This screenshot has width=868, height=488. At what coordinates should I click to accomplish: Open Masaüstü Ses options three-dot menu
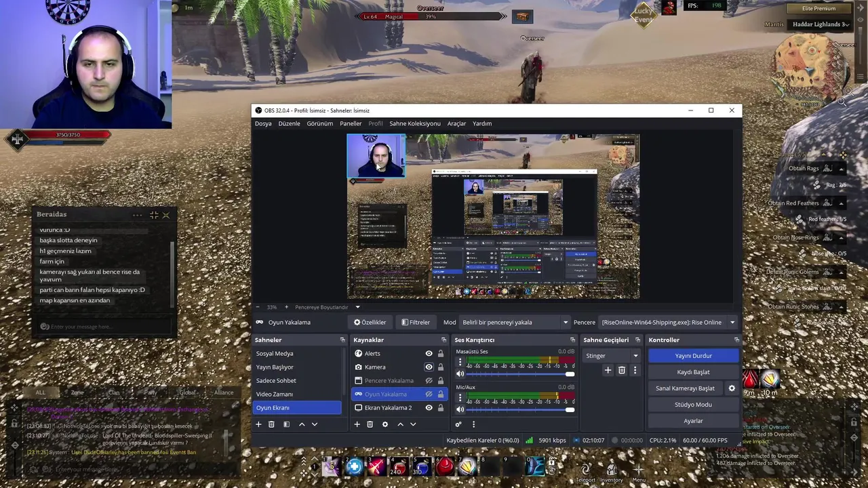460,363
